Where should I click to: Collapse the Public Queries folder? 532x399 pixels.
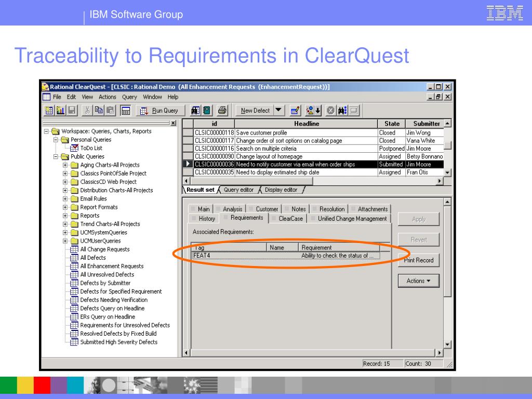pos(56,157)
